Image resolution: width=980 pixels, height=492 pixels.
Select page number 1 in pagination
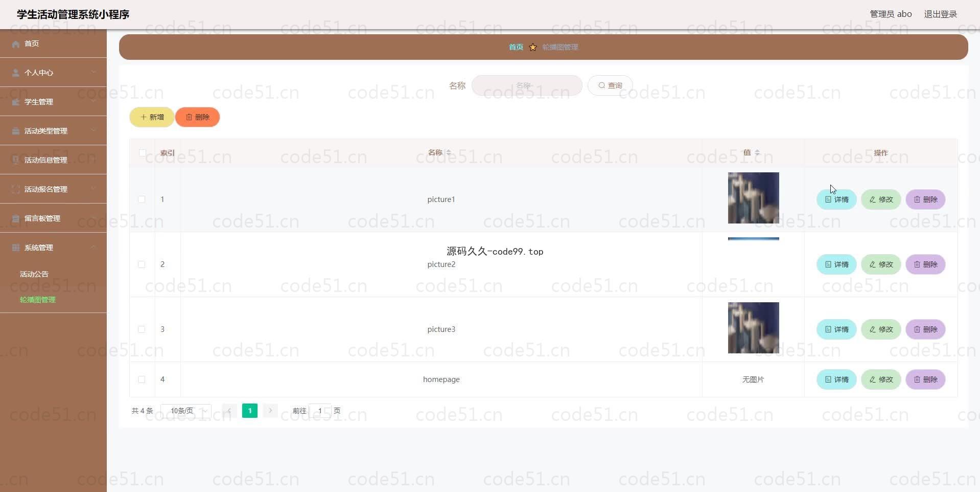[x=250, y=411]
